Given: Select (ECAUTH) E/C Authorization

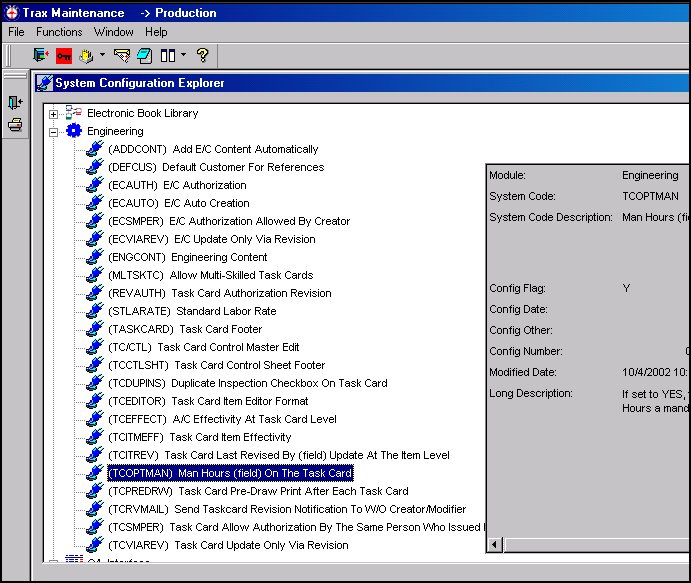Looking at the screenshot, I should click(177, 186).
